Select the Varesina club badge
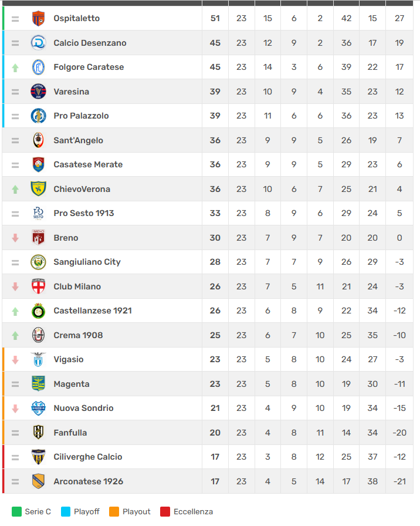Screen dimensions: 420x526 [x=38, y=92]
